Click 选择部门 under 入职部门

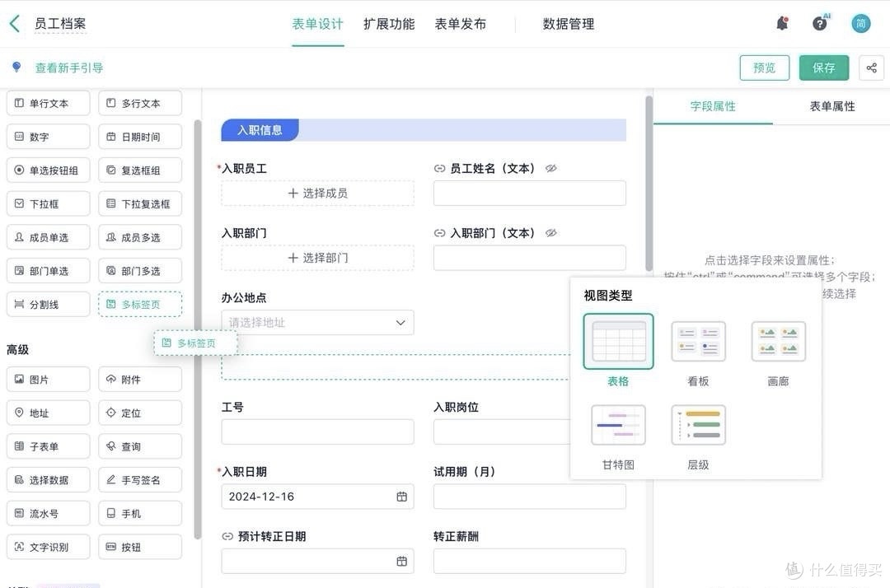point(317,258)
